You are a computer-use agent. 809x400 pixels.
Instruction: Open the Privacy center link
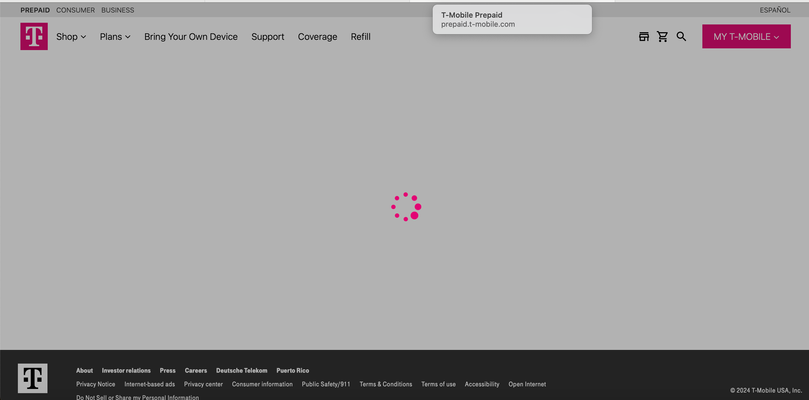click(203, 384)
